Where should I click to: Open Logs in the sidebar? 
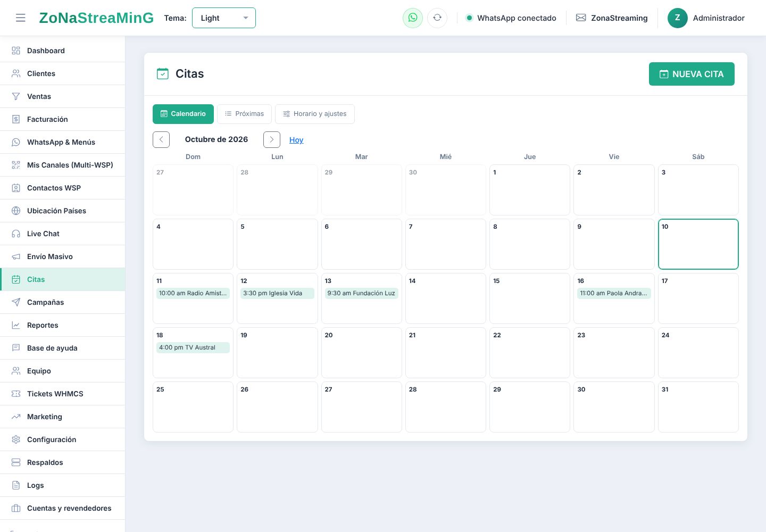[63, 485]
